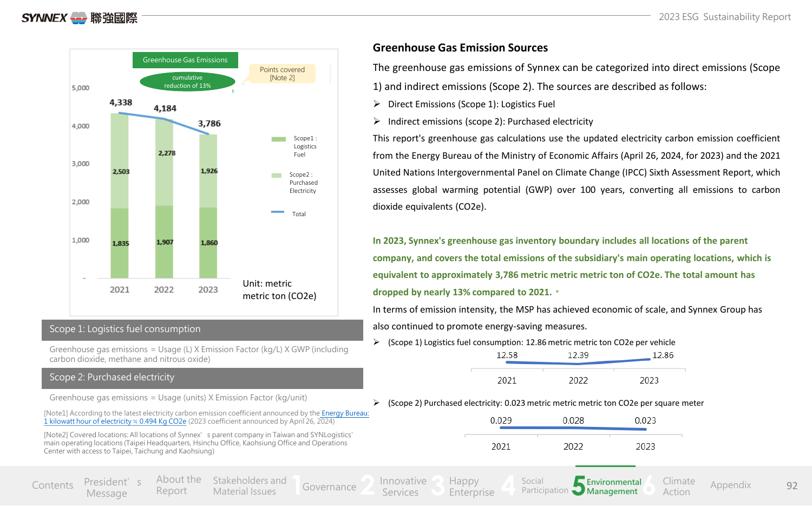Screen dimensions: 812x506
Task: Select the Greenhouse Gas Emission Sources heading
Action: pos(460,48)
